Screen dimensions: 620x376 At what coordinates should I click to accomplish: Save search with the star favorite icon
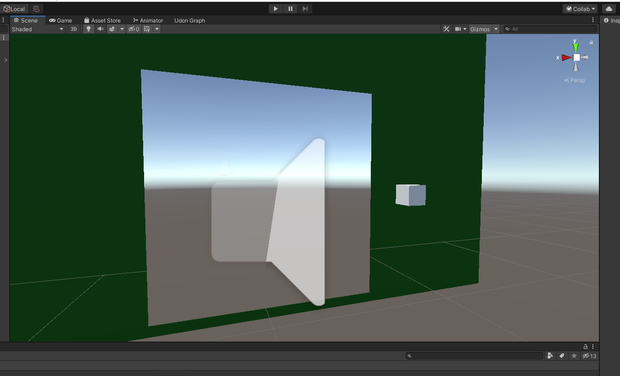[574, 356]
